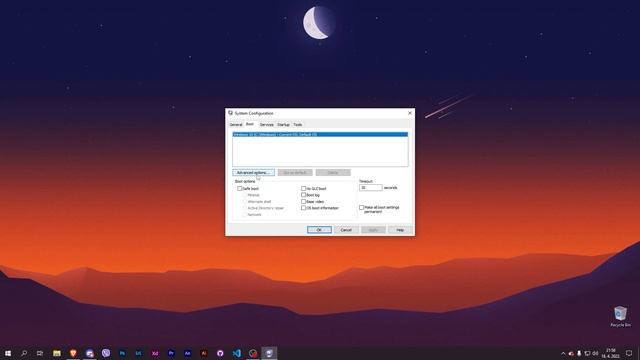The height and width of the screenshot is (360, 640).
Task: Open GitHub Desktop from the taskbar
Action: point(220,353)
